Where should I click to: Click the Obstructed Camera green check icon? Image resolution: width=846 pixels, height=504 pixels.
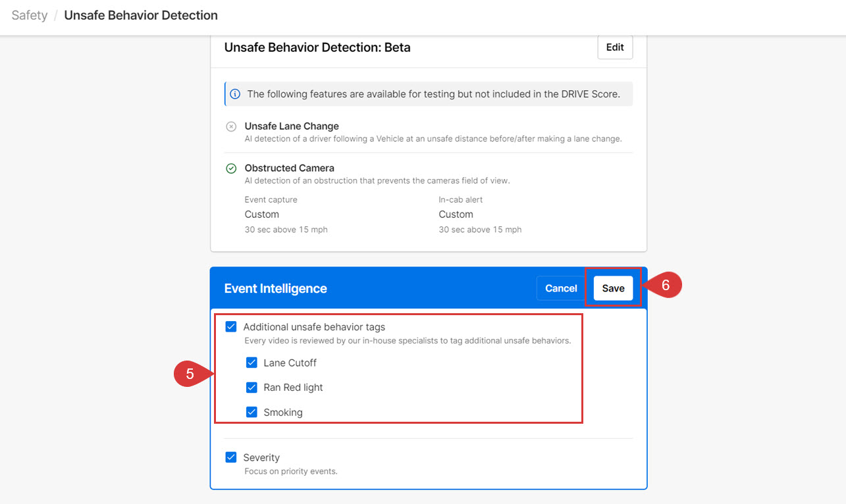click(231, 168)
